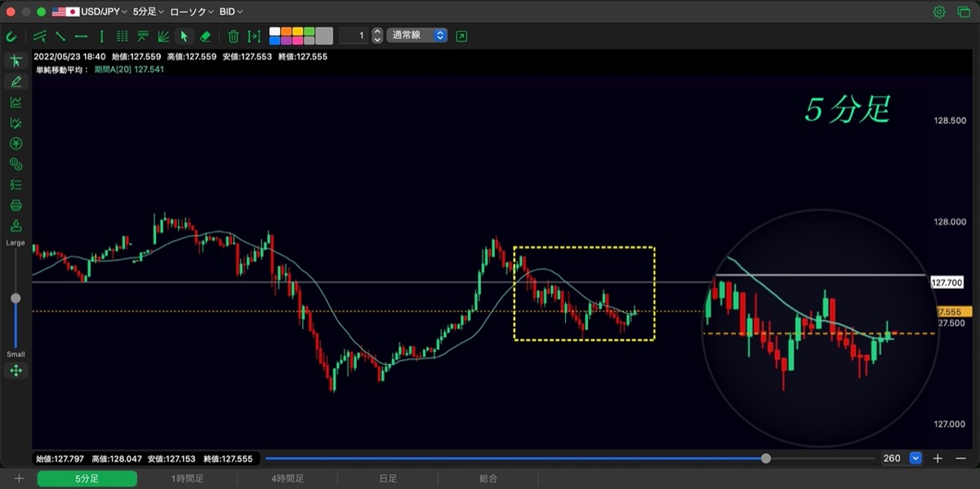Image resolution: width=980 pixels, height=489 pixels.
Task: Open the chart indicator sidebar icon
Action: (16, 102)
